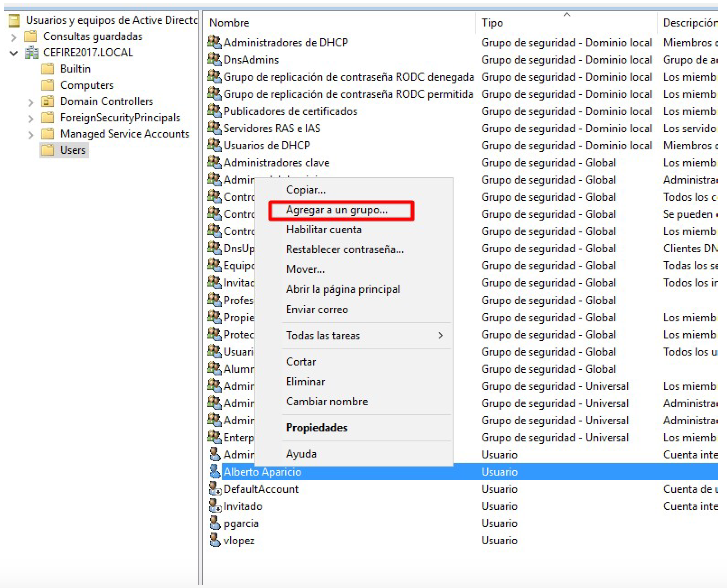Expand the Managed Service Accounts node
This screenshot has height=588, width=727.
tap(31, 134)
